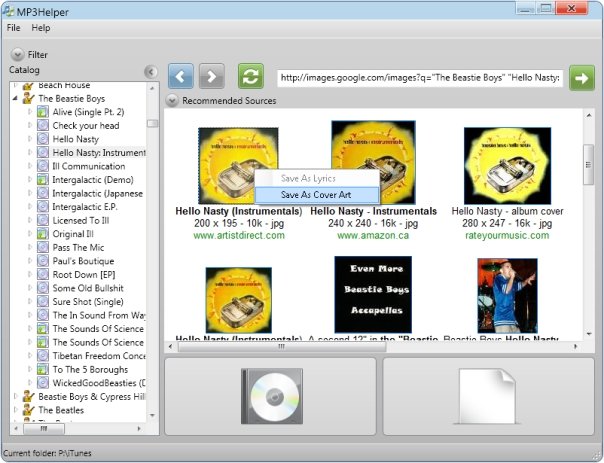Click the artist icon beside The Beatles
This screenshot has height=463, width=604.
[x=29, y=410]
